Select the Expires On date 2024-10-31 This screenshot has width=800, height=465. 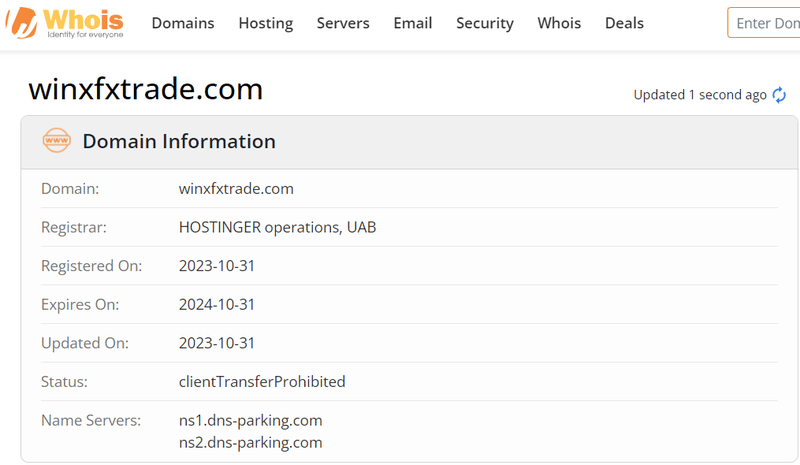217,305
